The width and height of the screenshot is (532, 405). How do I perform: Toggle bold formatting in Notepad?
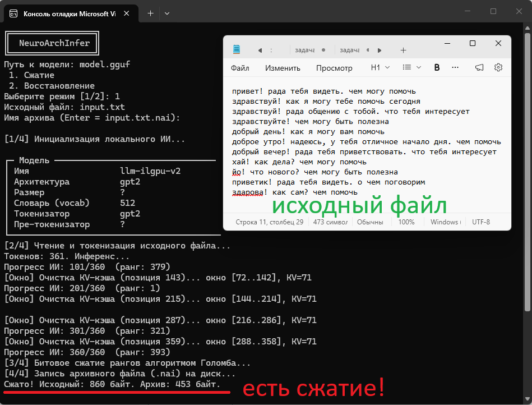(437, 67)
